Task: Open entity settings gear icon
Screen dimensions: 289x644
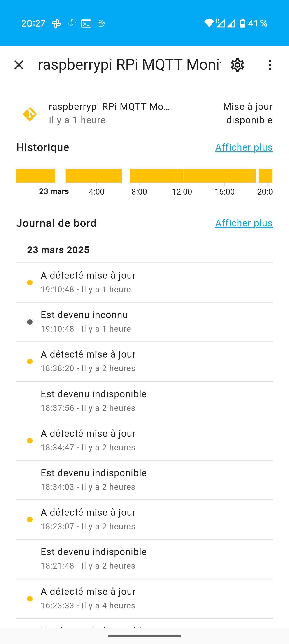Action: (x=237, y=65)
